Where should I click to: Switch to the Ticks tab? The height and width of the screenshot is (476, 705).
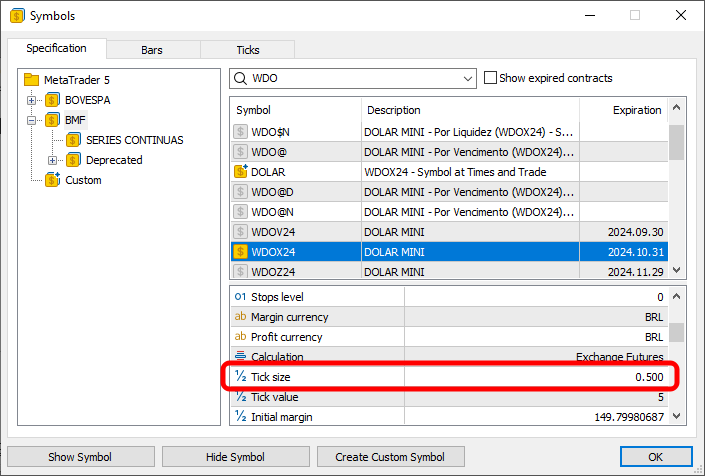[x=248, y=50]
